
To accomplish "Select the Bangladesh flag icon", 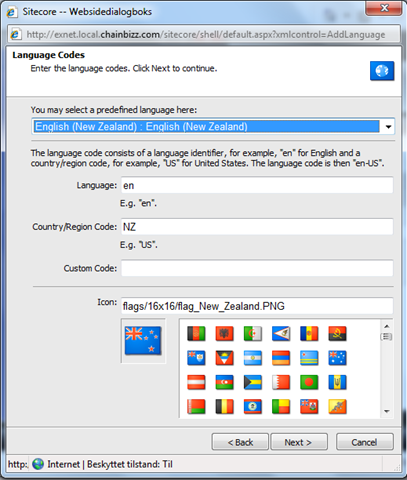I will point(309,383).
